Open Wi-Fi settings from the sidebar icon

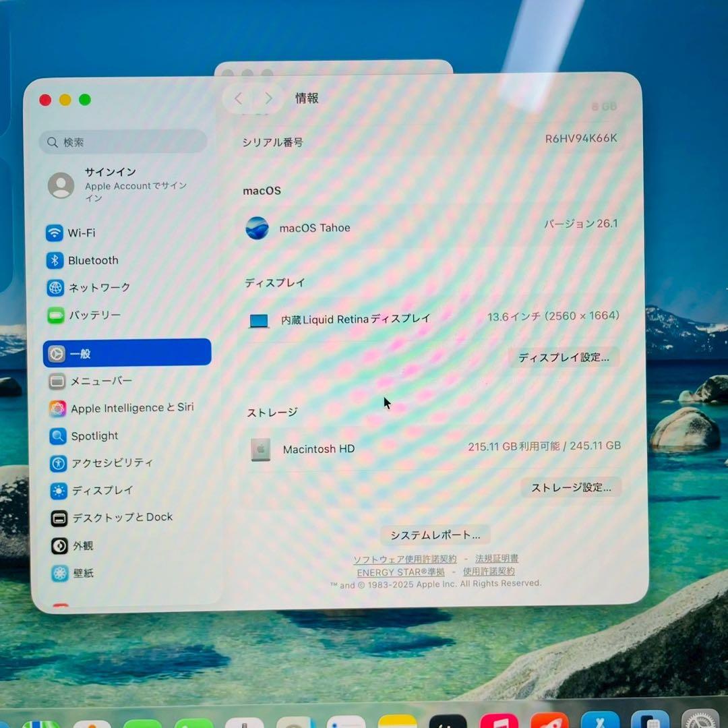(x=56, y=233)
